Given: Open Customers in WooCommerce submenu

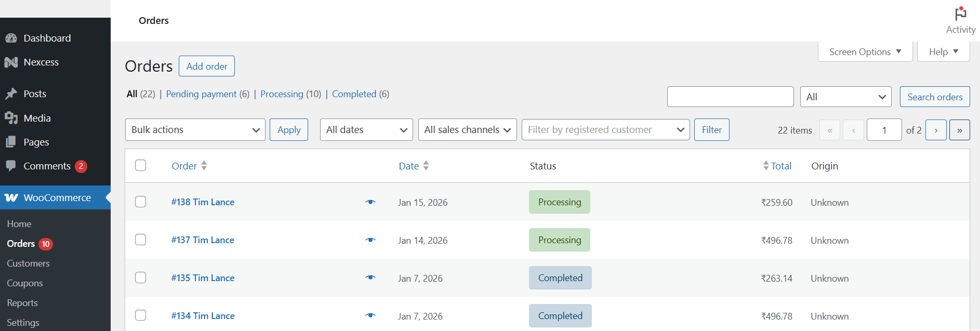Looking at the screenshot, I should 28,263.
